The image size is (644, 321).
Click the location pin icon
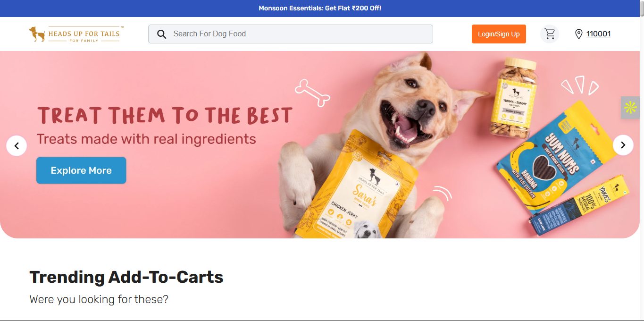coord(579,34)
